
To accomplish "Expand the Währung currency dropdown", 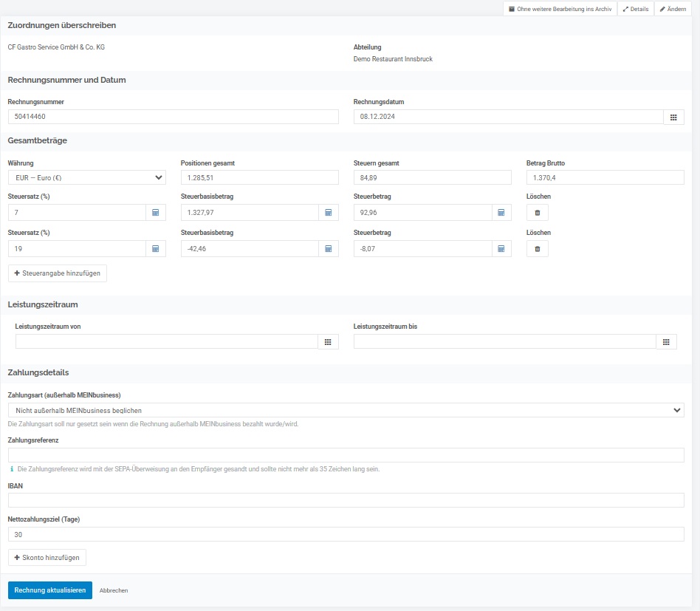I will click(x=87, y=178).
